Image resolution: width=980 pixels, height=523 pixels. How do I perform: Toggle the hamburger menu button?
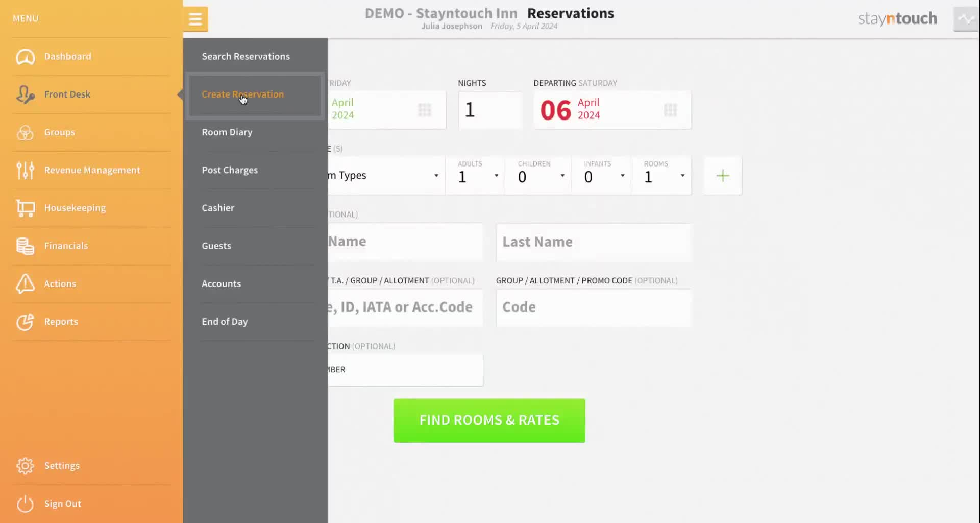coord(195,19)
